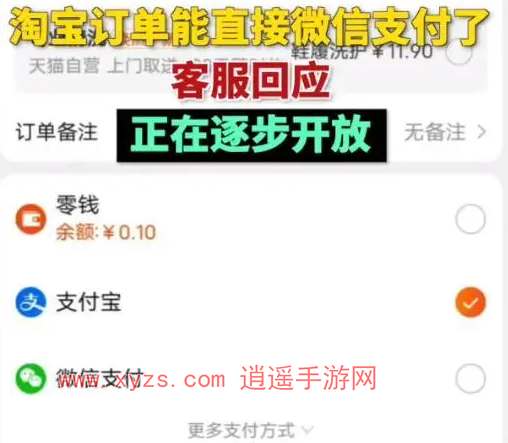Toggle the checked 支付宝 radio button
Viewport: 508px width, 443px height.
[x=470, y=302]
